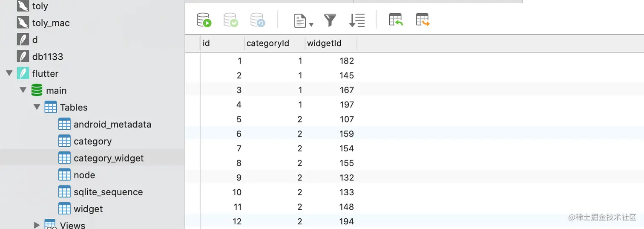Click the export table orange arrow icon
This screenshot has width=644, height=229.
click(423, 20)
